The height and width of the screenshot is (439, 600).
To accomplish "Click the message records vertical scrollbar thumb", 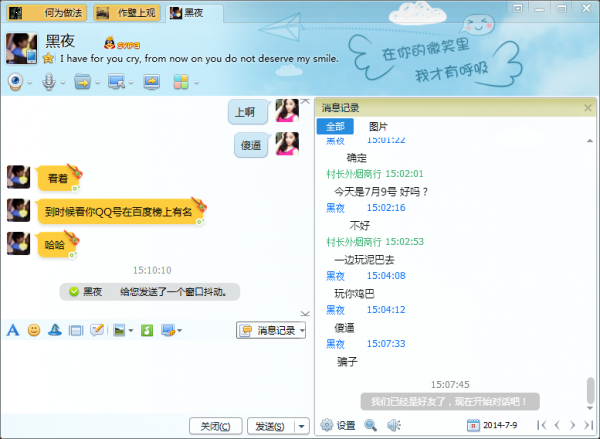I will coord(590,390).
